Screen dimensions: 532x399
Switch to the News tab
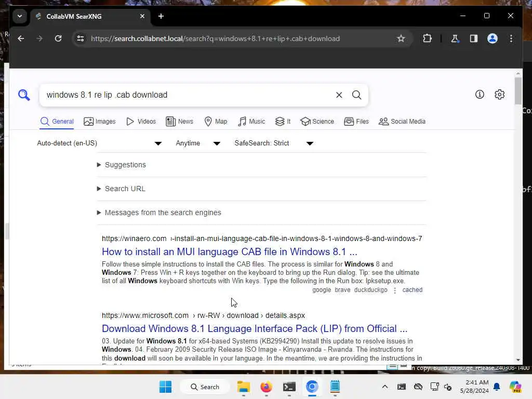[x=179, y=122]
